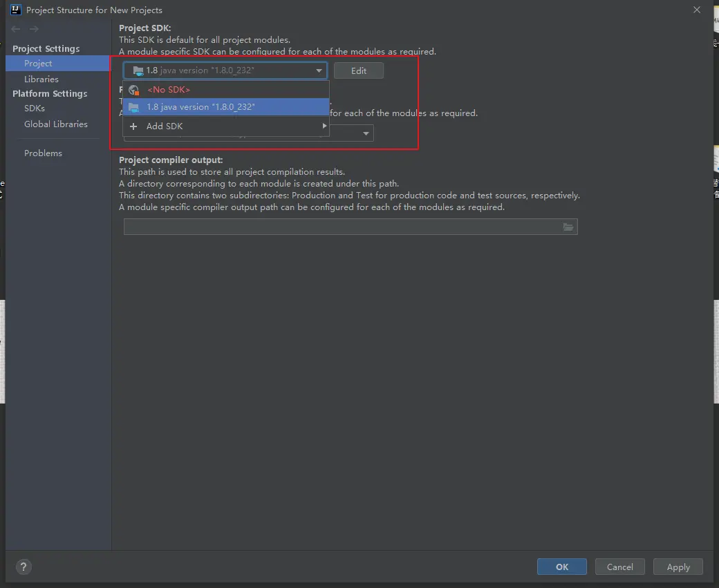Screen dimensions: 719x588
Task: Click the Cancel button
Action: 620,567
